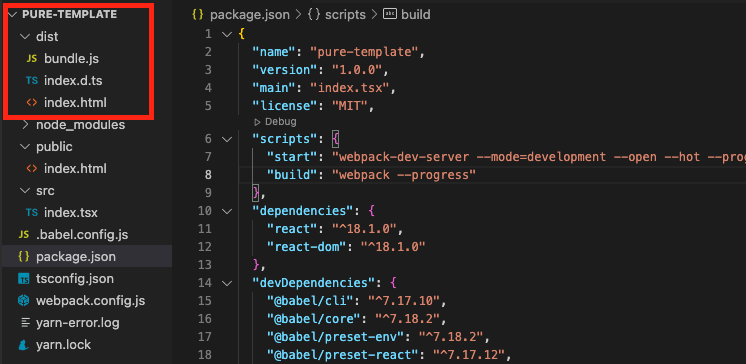The image size is (746, 364).
Task: Click scripts breadcrumb segment
Action: click(x=345, y=15)
